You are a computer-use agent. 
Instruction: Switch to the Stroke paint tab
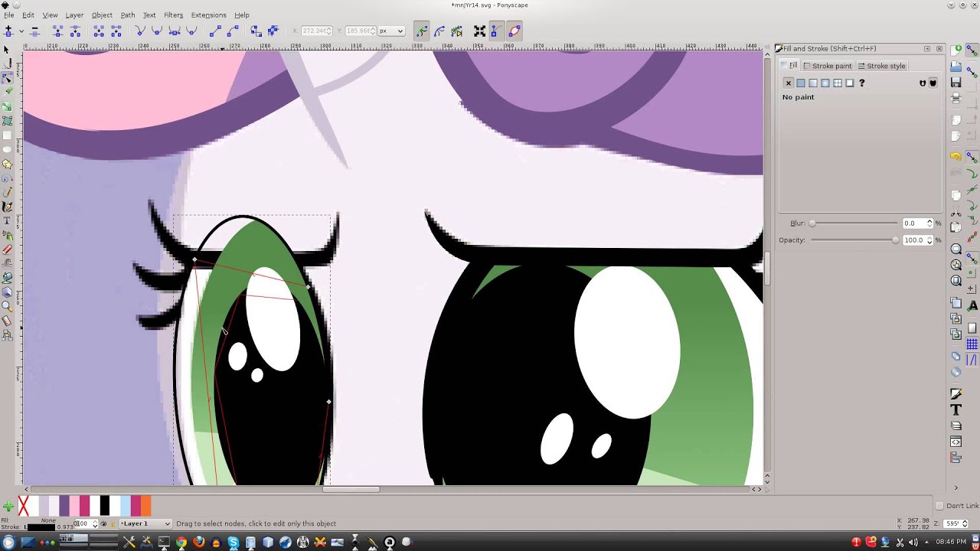click(x=827, y=66)
